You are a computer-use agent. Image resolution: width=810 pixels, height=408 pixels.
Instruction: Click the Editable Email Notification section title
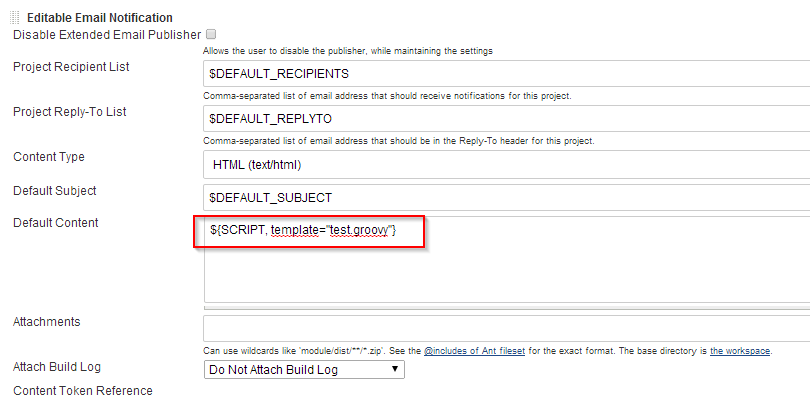pyautogui.click(x=99, y=17)
